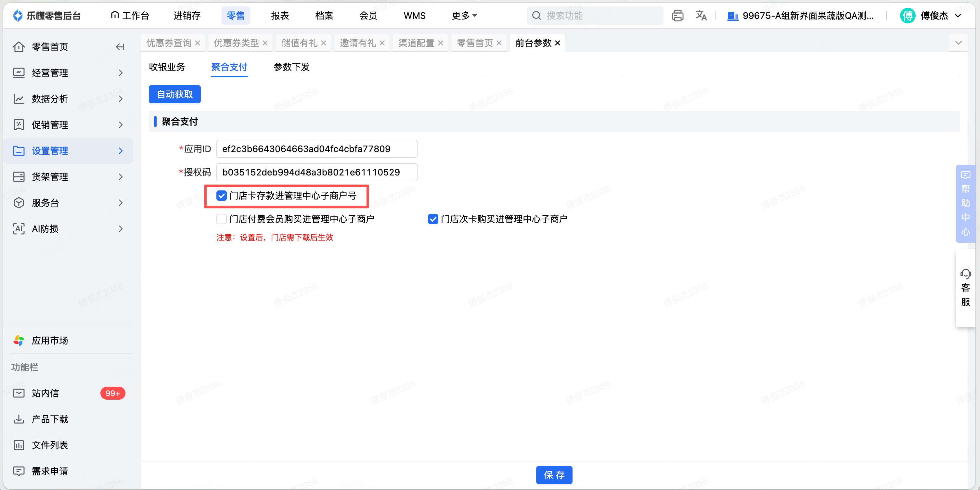The height and width of the screenshot is (490, 980).
Task: Click the 应用ID input field
Action: (317, 149)
